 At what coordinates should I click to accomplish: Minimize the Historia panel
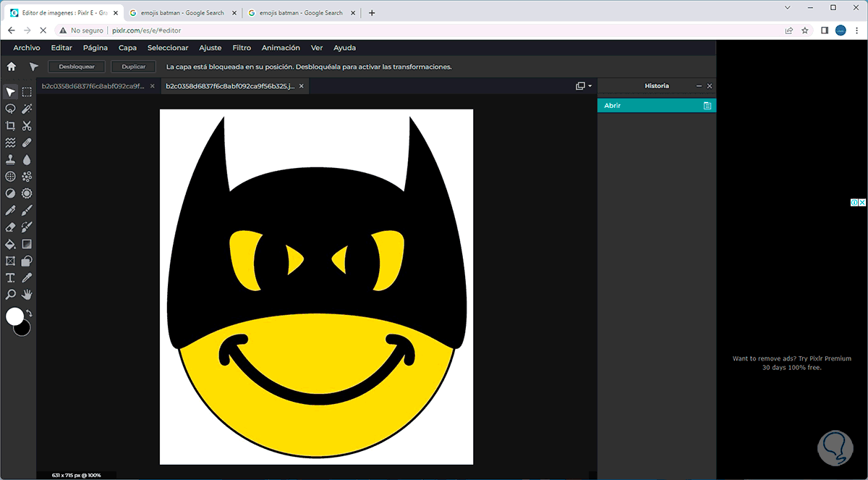(699, 86)
